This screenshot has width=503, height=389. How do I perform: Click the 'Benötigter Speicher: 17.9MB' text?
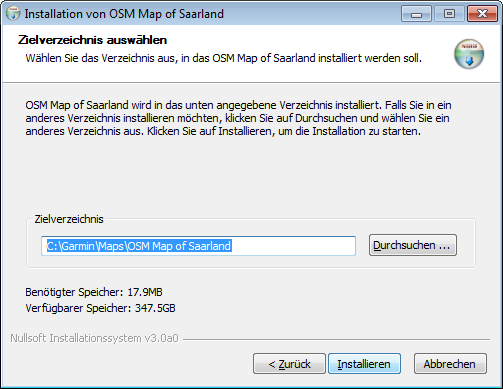click(x=94, y=292)
